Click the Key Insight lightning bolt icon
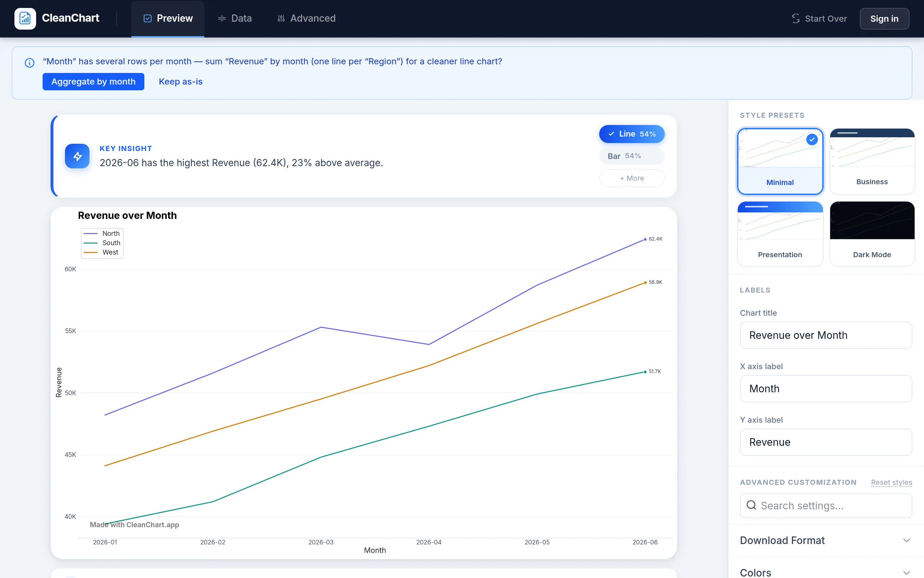This screenshot has height=578, width=924. click(x=77, y=156)
